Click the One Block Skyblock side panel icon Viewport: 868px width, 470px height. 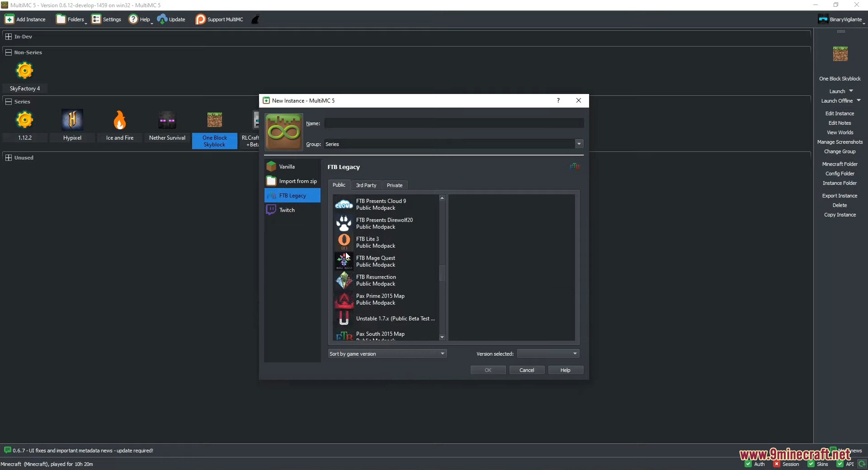click(840, 54)
